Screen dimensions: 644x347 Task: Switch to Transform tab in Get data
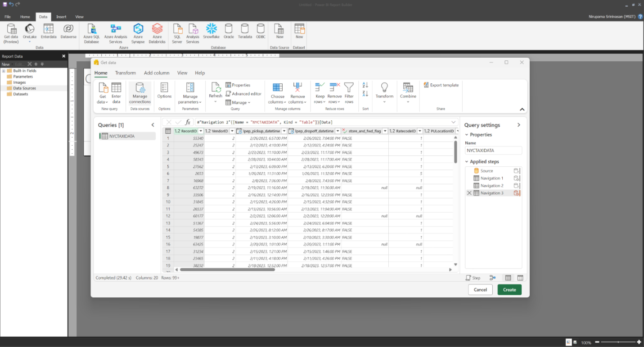(x=125, y=73)
